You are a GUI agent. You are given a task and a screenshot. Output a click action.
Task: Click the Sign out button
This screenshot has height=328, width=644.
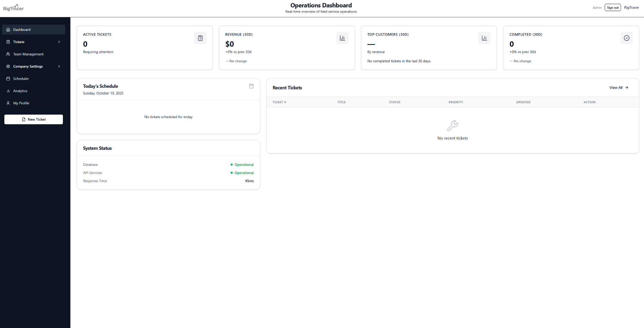click(x=613, y=7)
